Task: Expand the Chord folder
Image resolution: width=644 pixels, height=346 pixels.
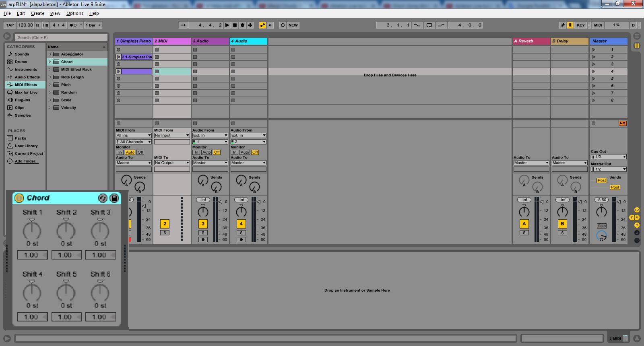Action: pos(50,62)
